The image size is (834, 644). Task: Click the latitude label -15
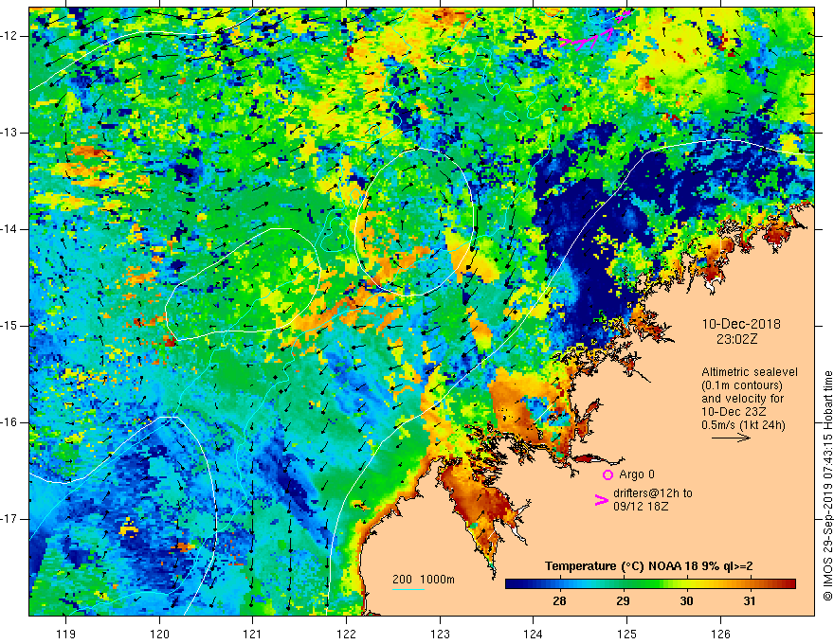pyautogui.click(x=9, y=326)
